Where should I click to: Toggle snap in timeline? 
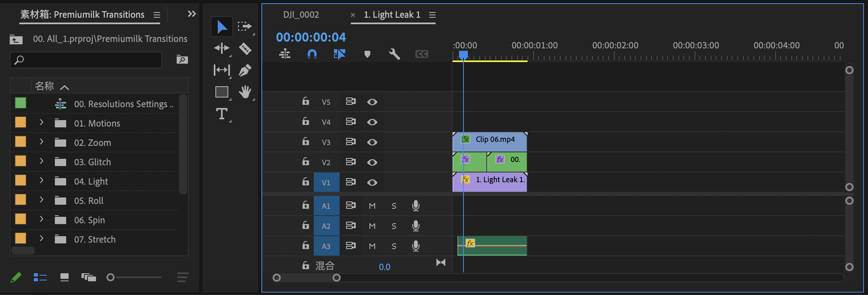(312, 54)
